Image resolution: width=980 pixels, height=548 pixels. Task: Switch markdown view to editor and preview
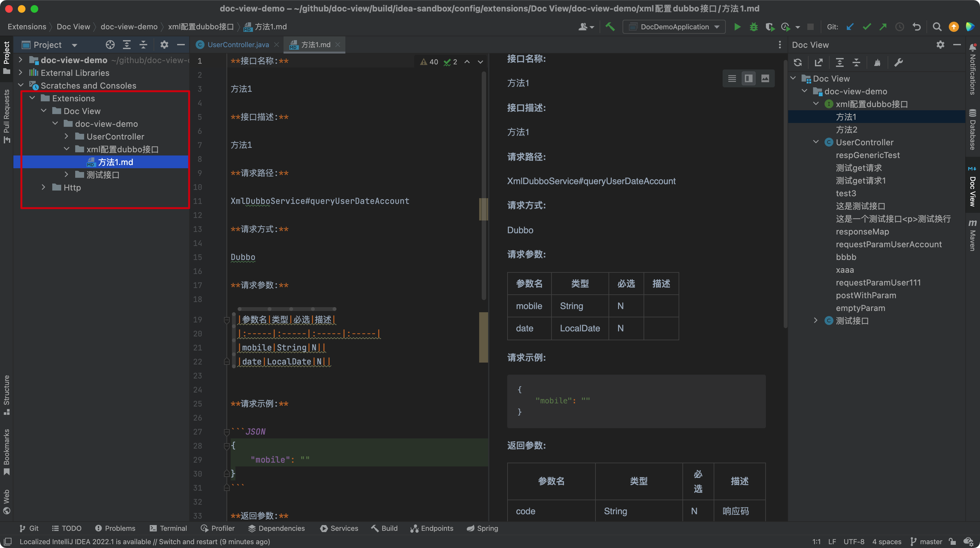[x=748, y=78]
